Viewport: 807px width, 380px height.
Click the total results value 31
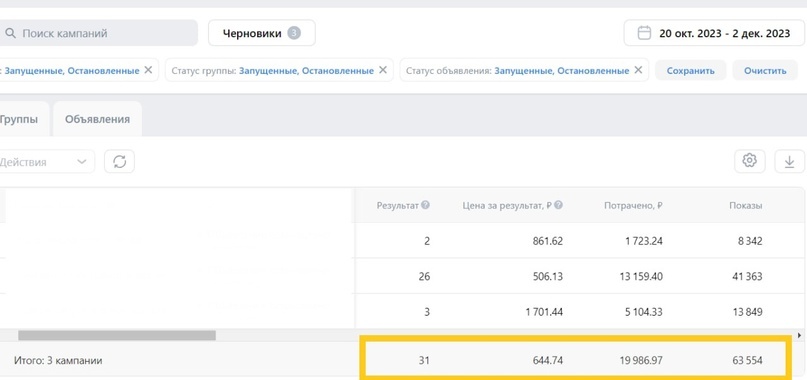tap(424, 360)
